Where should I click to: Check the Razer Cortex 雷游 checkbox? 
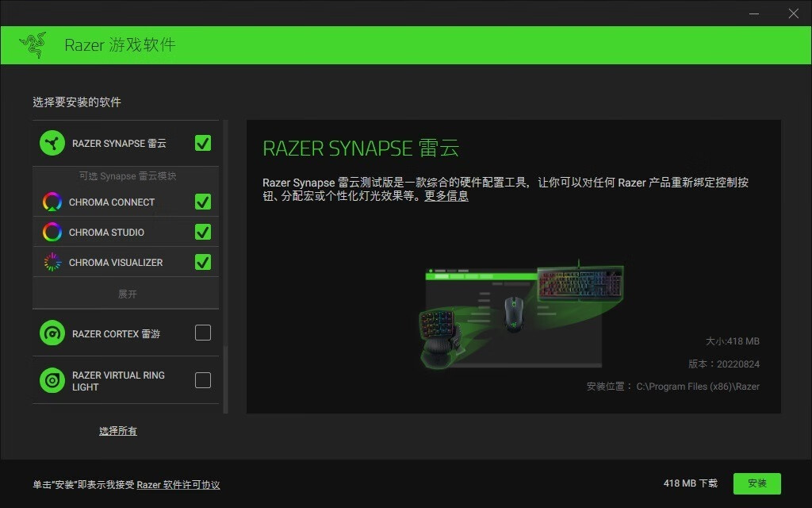coord(203,333)
